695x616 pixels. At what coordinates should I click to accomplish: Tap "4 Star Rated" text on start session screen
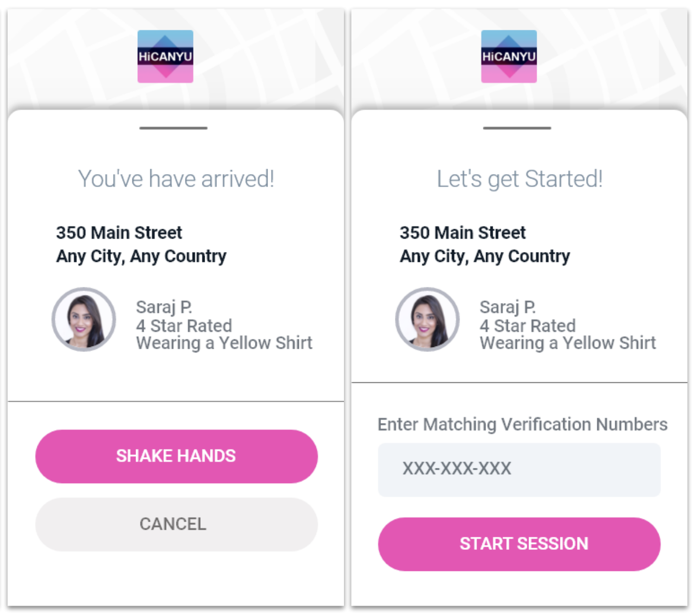tap(527, 325)
